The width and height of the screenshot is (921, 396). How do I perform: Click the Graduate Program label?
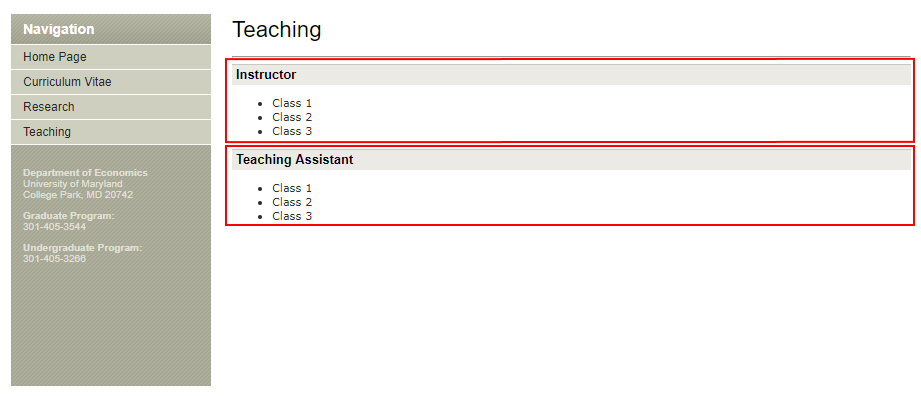click(x=69, y=216)
